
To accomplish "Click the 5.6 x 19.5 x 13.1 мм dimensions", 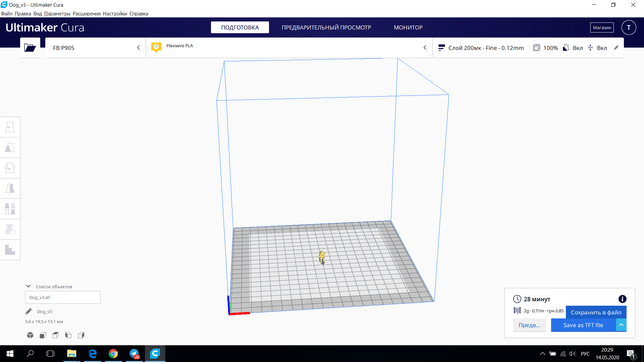I will [44, 321].
